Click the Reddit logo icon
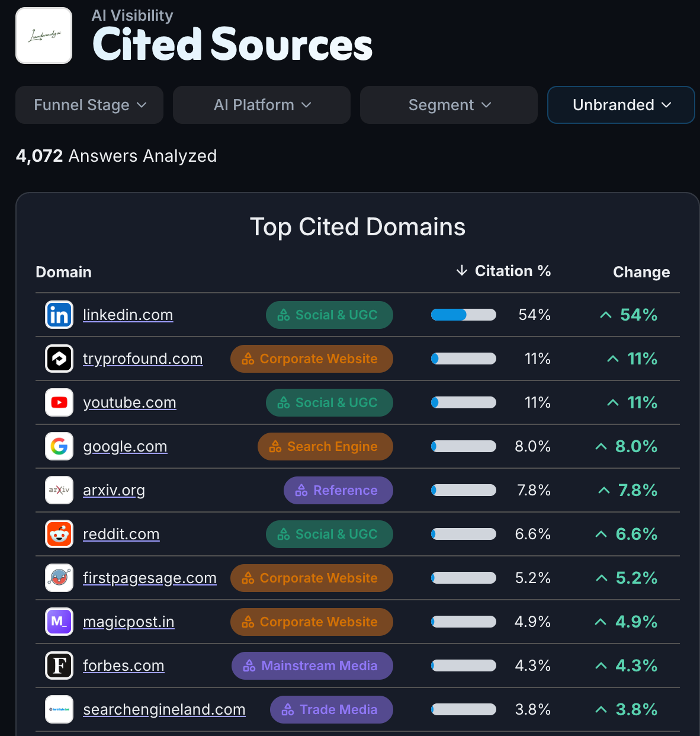Screen dimensions: 700x736 click(59, 534)
